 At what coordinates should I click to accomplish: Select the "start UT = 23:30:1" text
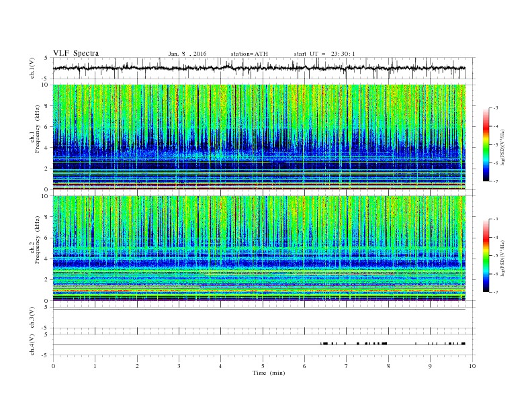pos(324,54)
